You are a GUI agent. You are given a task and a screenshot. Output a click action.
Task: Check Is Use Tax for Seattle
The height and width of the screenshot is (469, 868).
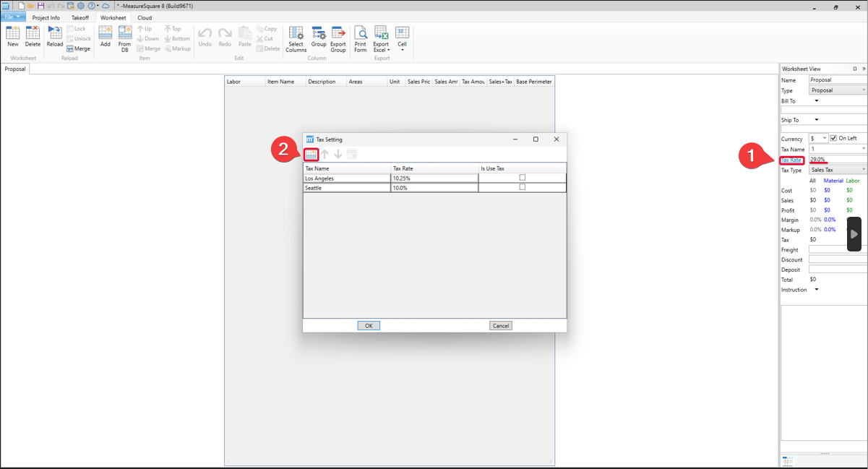pyautogui.click(x=523, y=187)
